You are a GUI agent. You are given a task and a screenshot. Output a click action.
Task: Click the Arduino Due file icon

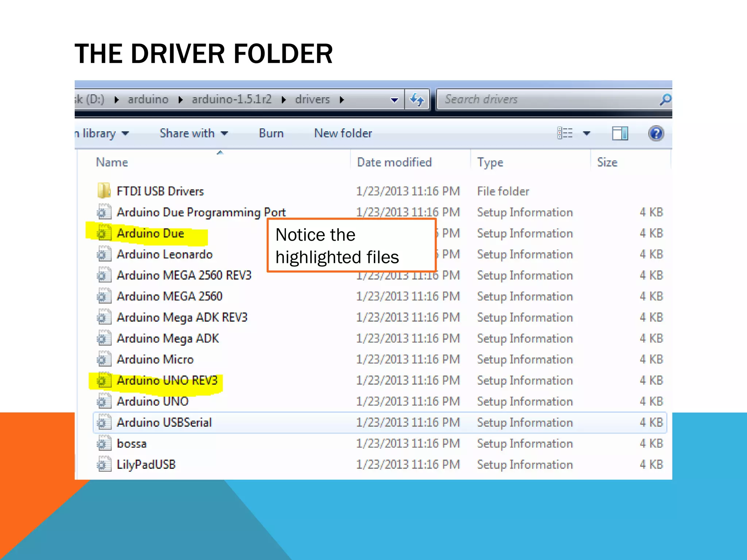pyautogui.click(x=104, y=233)
